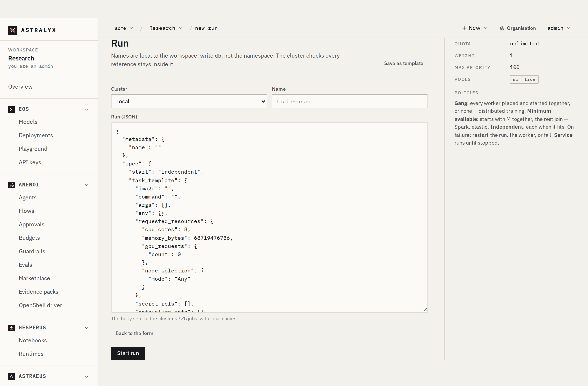Screen dimensions: 588x386
Task: Collapse the HESPERUS section chevron
Action: 87,328
